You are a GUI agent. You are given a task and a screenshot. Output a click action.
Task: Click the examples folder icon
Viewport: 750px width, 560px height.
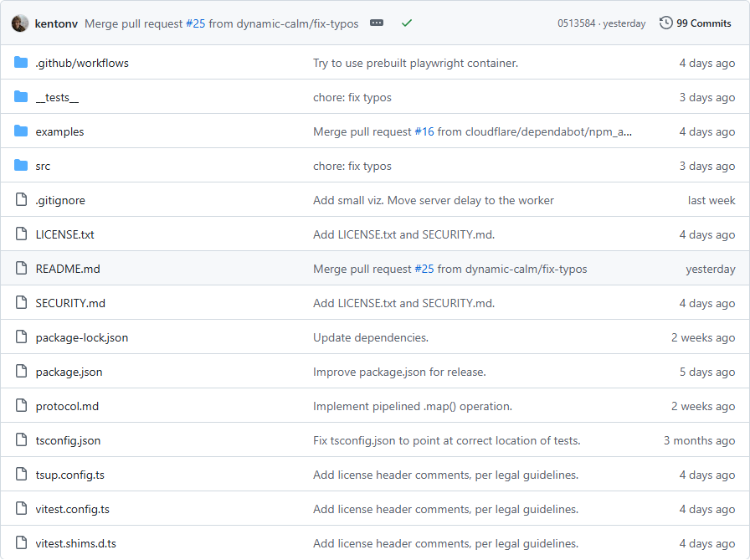pyautogui.click(x=21, y=131)
